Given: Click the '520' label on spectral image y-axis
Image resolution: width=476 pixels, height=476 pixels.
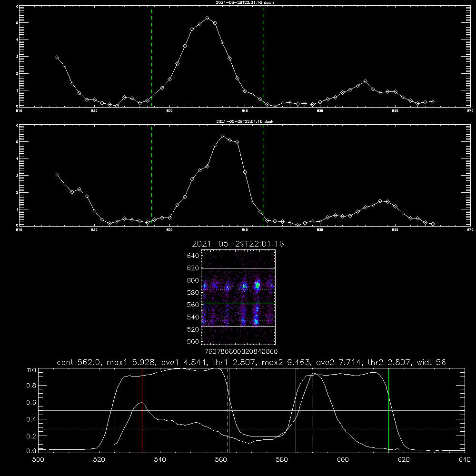Looking at the screenshot, I should click(x=193, y=329).
